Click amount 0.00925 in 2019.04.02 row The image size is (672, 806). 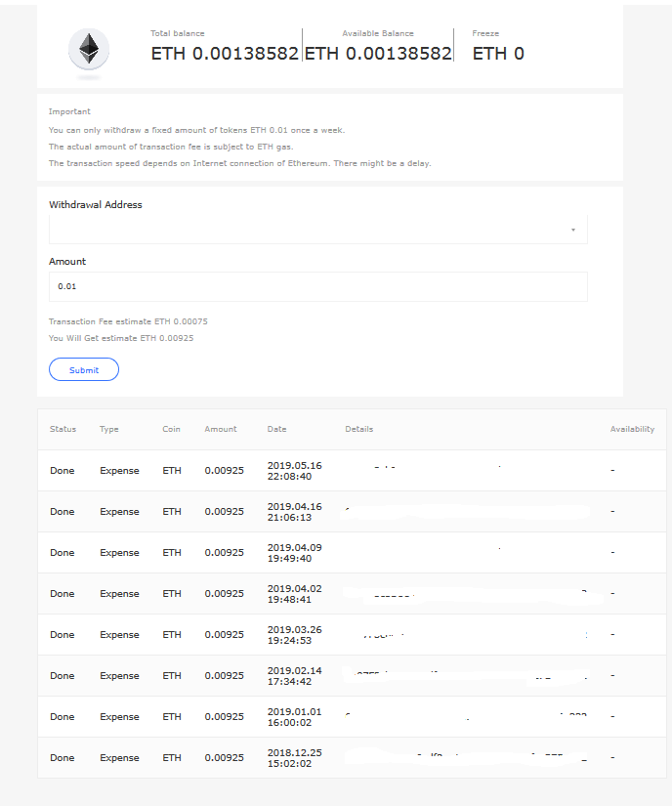click(x=224, y=594)
